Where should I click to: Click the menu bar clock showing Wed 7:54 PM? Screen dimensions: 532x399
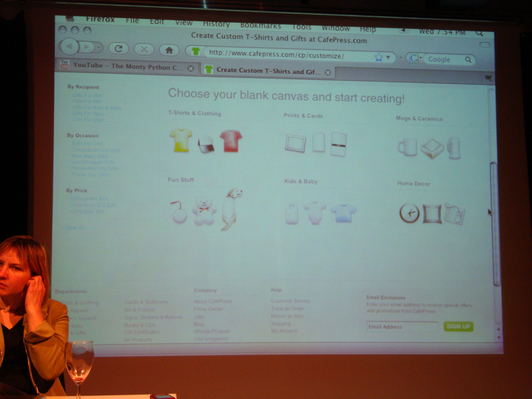(442, 32)
